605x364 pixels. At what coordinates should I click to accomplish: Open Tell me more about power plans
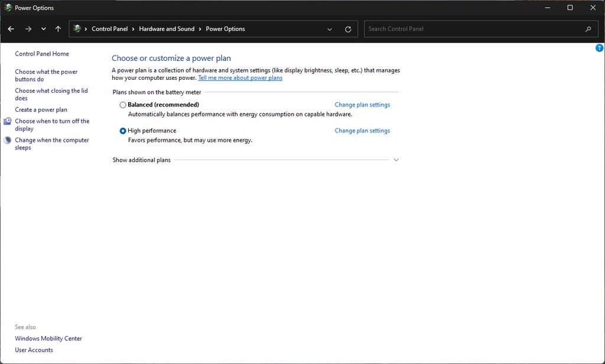(x=240, y=78)
